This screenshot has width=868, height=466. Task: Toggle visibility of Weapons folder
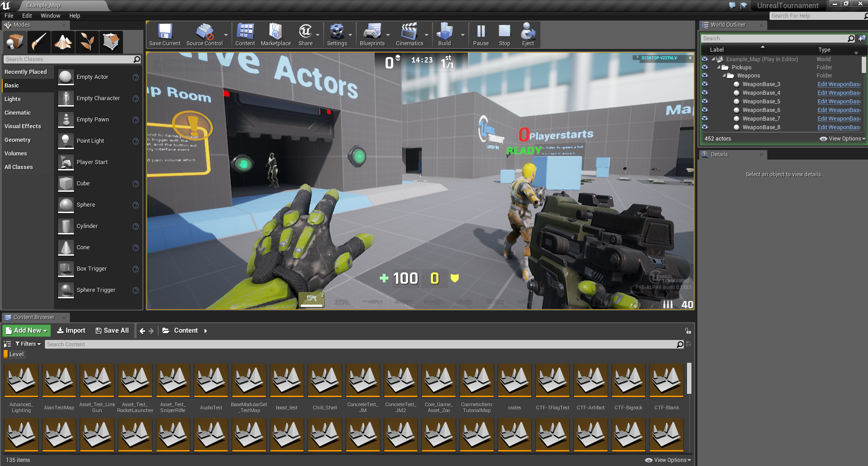point(705,76)
